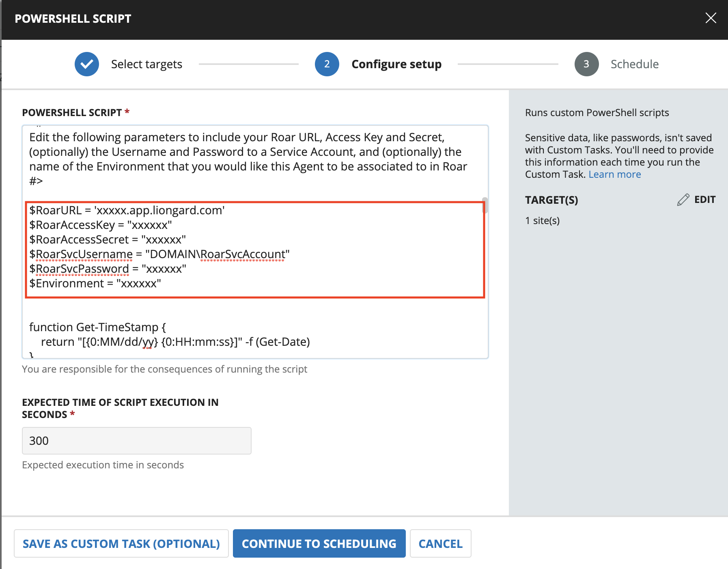The width and height of the screenshot is (728, 569).
Task: Click the script textarea scrollbar thumb
Action: pos(485,205)
